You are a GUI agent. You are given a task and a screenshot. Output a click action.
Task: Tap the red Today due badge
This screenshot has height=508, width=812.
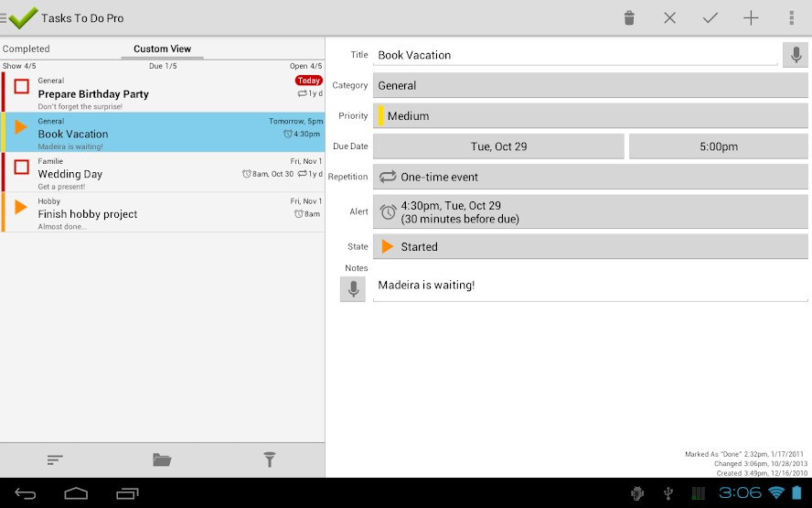[309, 81]
